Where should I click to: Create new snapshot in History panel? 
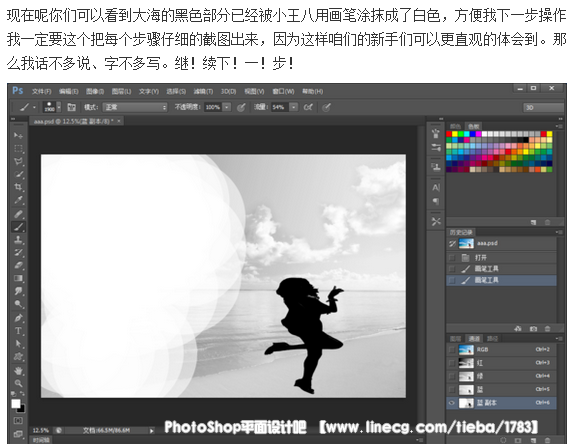(533, 329)
